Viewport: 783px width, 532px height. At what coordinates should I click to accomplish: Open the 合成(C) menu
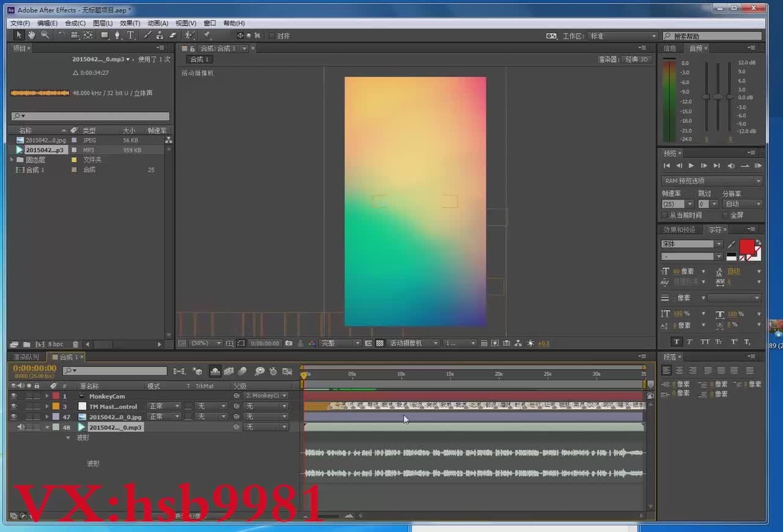75,23
